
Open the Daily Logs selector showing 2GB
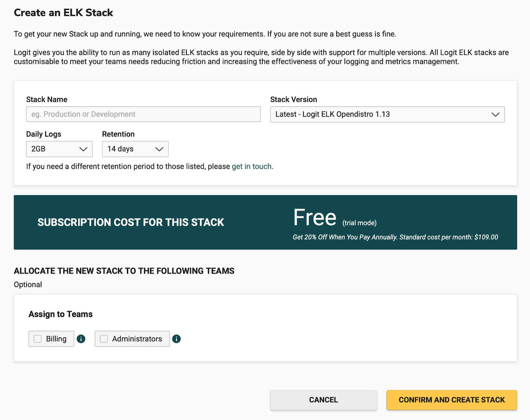pos(59,149)
